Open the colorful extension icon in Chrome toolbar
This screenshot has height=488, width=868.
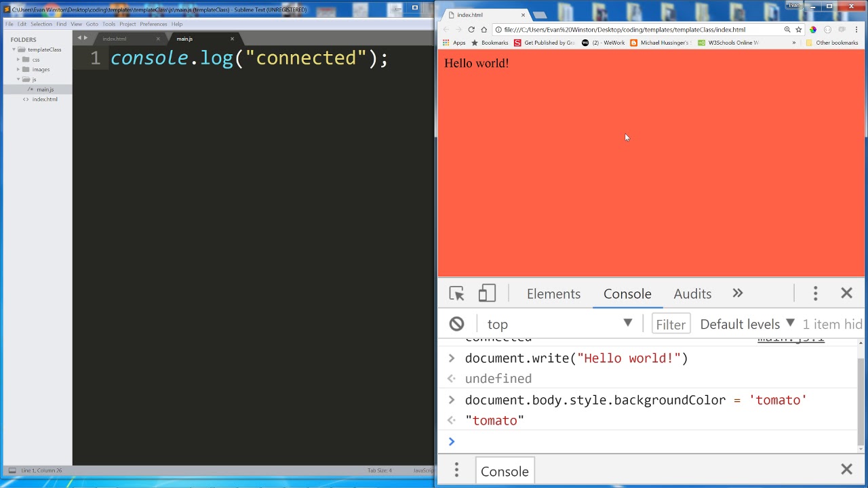coord(813,30)
